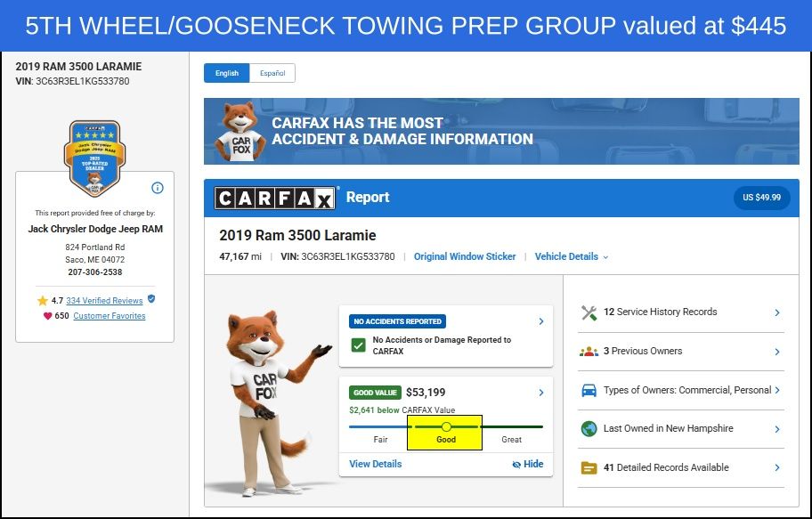
Task: Expand 12 Service History Records row
Action: pos(681,312)
